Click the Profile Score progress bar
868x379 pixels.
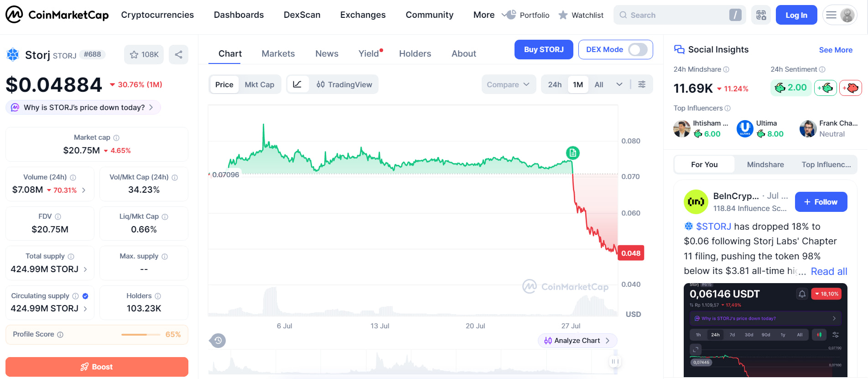click(140, 335)
